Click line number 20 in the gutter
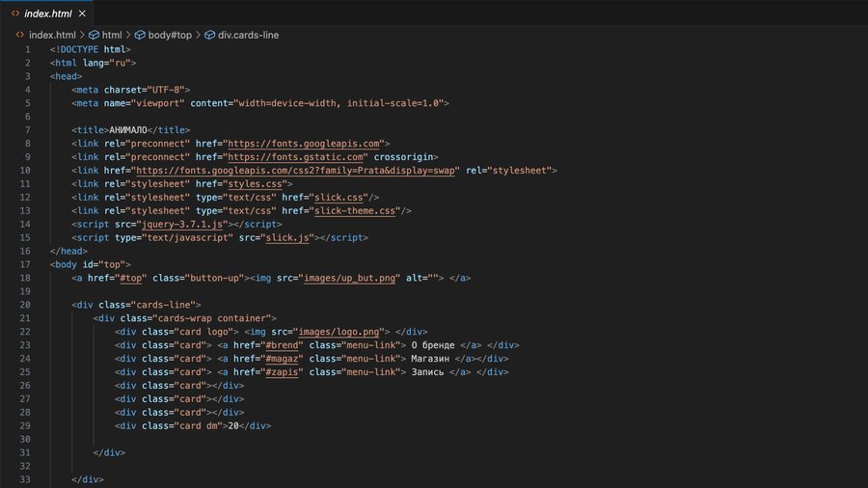868x488 pixels. pyautogui.click(x=25, y=305)
